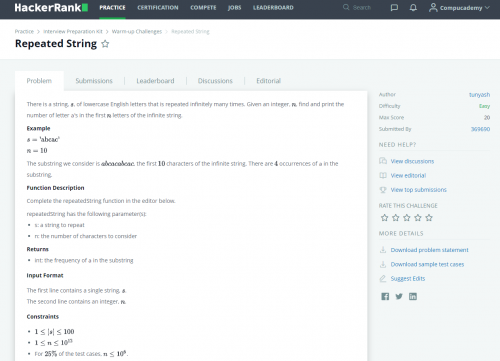Click Download problem statement link
Screen dimensions: 500x361
(x=430, y=250)
